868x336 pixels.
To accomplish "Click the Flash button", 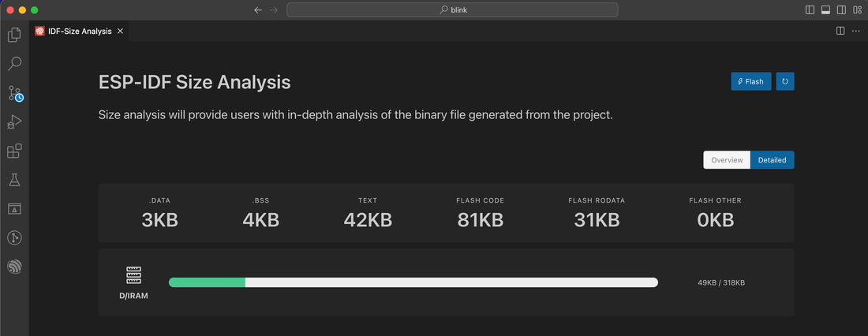I will (750, 81).
